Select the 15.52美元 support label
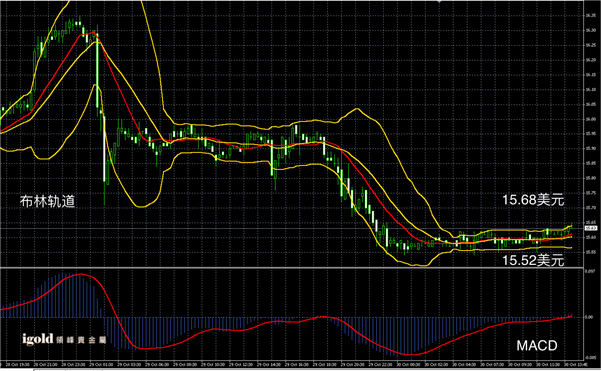The image size is (601, 371). (533, 260)
